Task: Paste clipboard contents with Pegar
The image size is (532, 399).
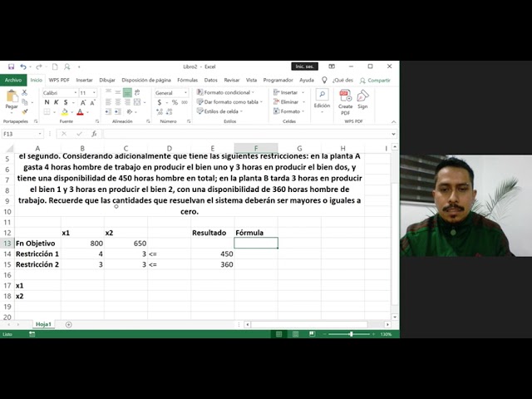Action: [12, 100]
